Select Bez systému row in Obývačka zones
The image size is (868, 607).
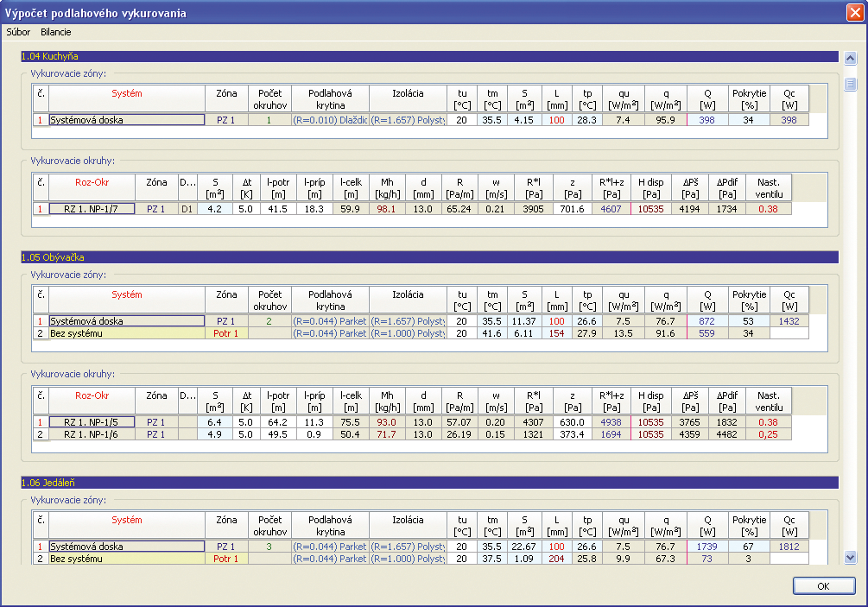(x=127, y=333)
